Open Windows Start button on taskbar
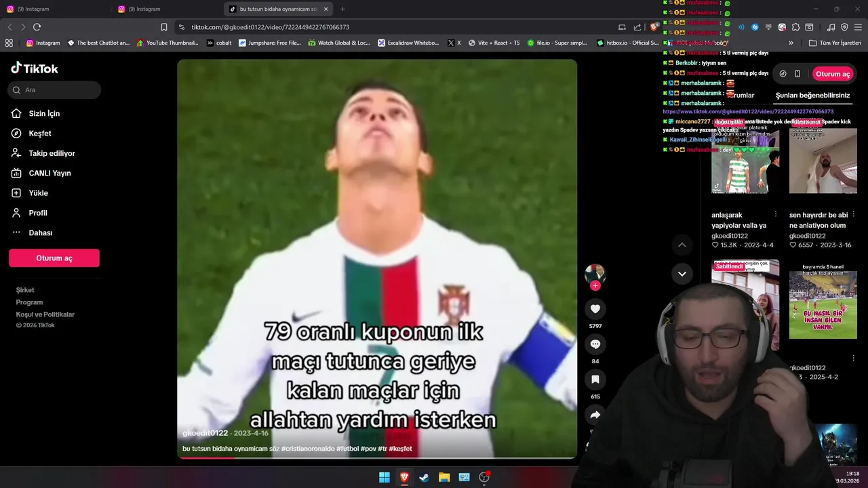The width and height of the screenshot is (868, 488). coord(384,477)
